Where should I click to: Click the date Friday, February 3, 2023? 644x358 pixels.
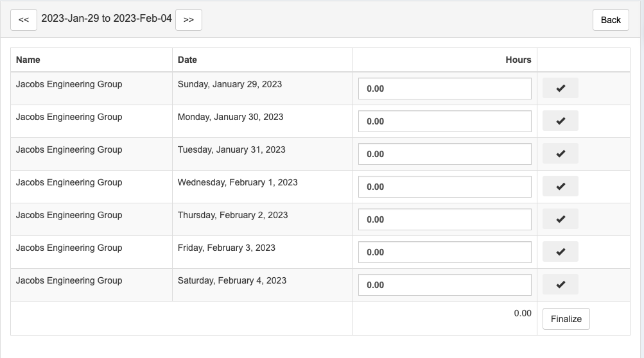tap(226, 248)
